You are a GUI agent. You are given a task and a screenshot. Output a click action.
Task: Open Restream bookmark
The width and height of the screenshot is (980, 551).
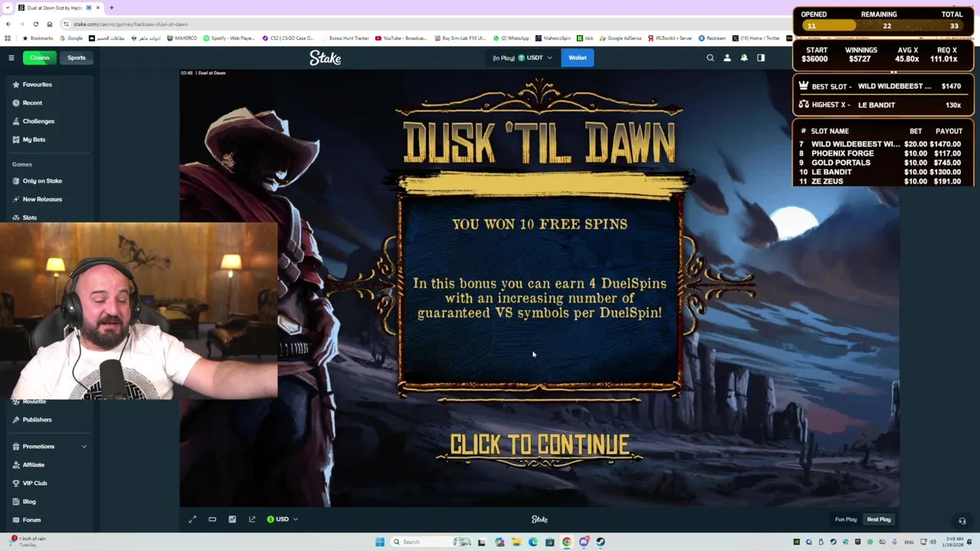[x=712, y=37]
